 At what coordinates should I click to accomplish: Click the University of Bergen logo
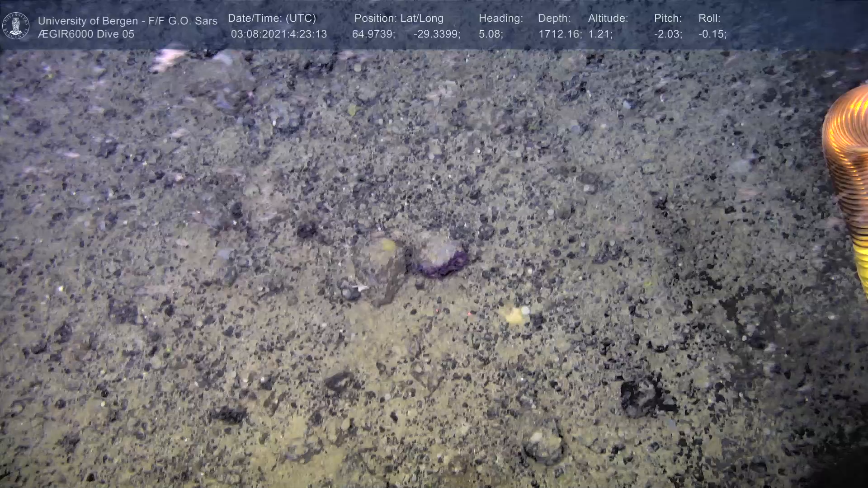[x=16, y=26]
